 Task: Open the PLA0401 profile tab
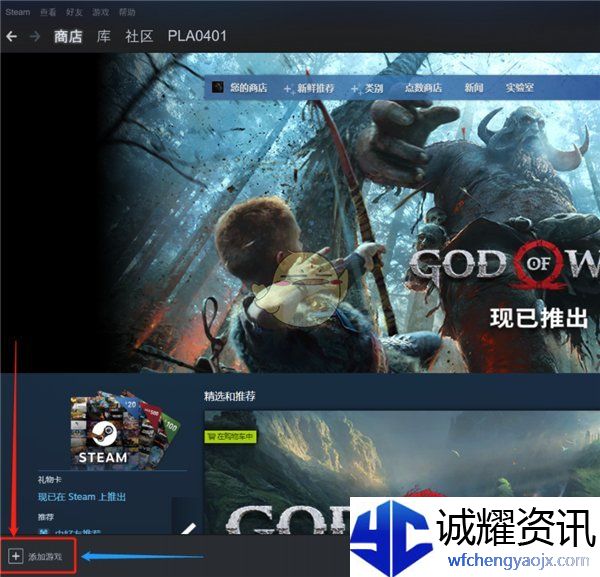[197, 36]
